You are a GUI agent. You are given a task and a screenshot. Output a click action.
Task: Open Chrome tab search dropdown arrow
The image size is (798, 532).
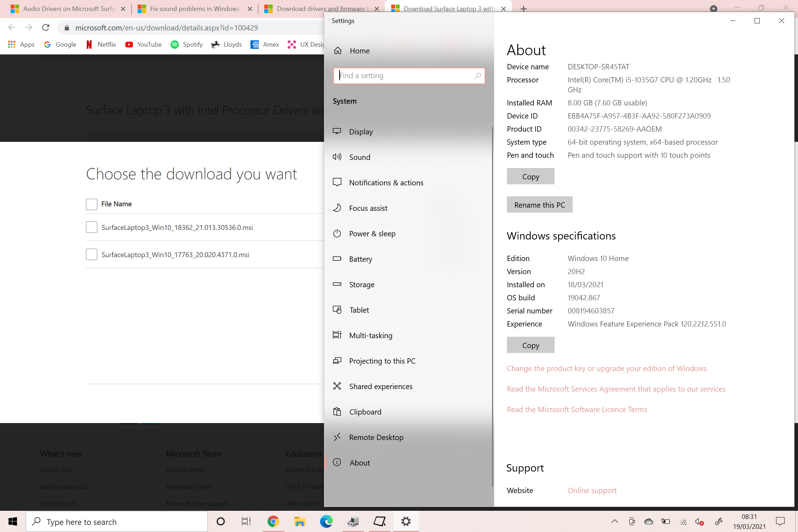[x=713, y=8]
